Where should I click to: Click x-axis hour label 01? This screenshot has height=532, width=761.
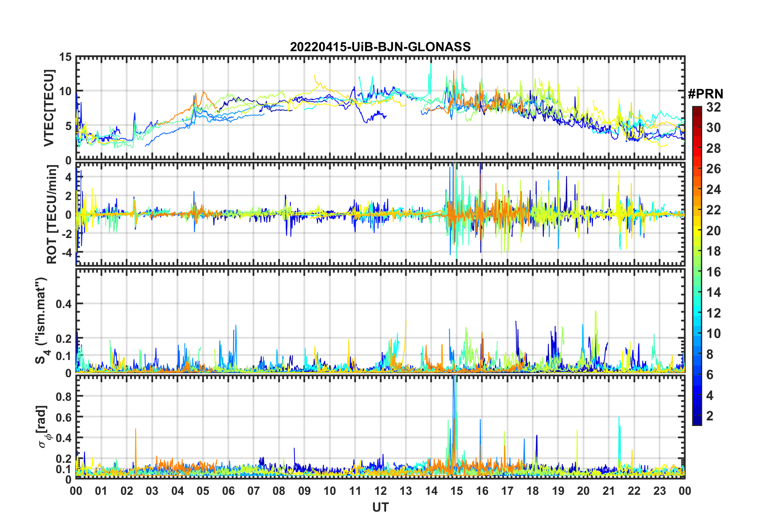point(101,491)
